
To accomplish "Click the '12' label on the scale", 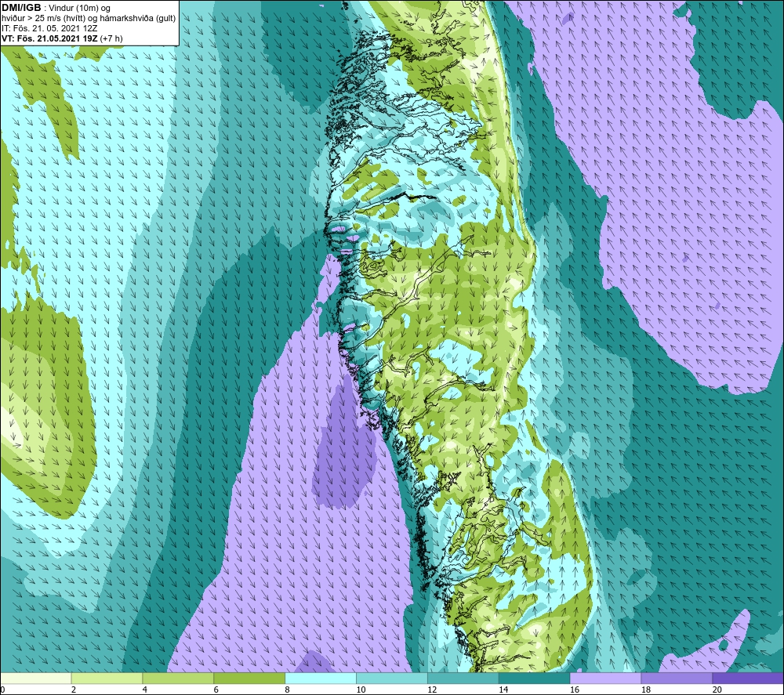I will pyautogui.click(x=432, y=690).
